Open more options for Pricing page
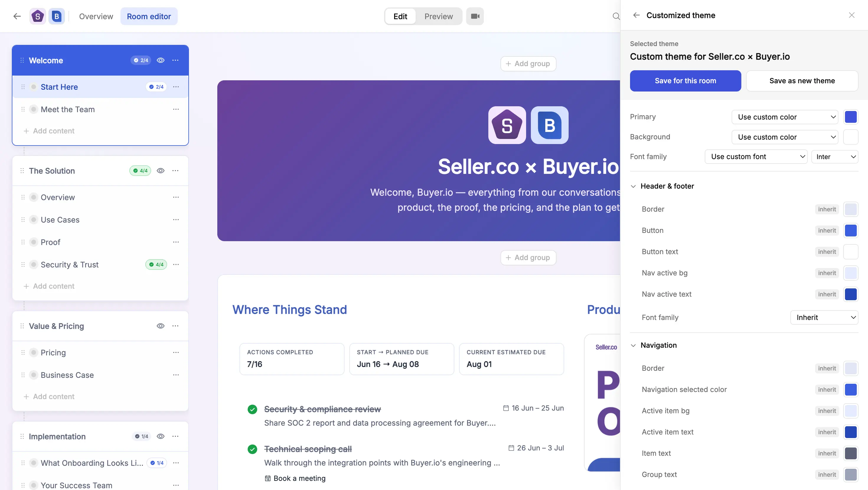 [x=176, y=352]
